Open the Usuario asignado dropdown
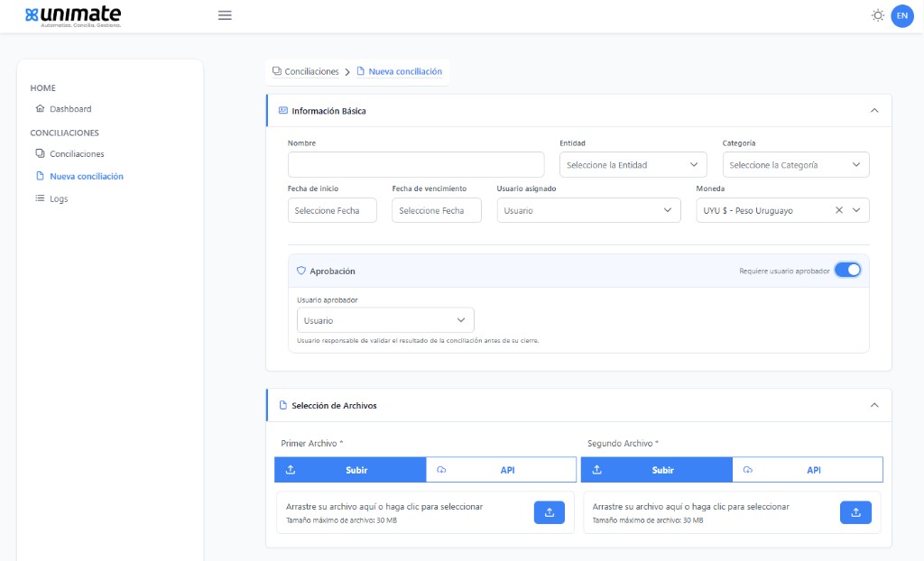924x561 pixels. click(x=588, y=210)
